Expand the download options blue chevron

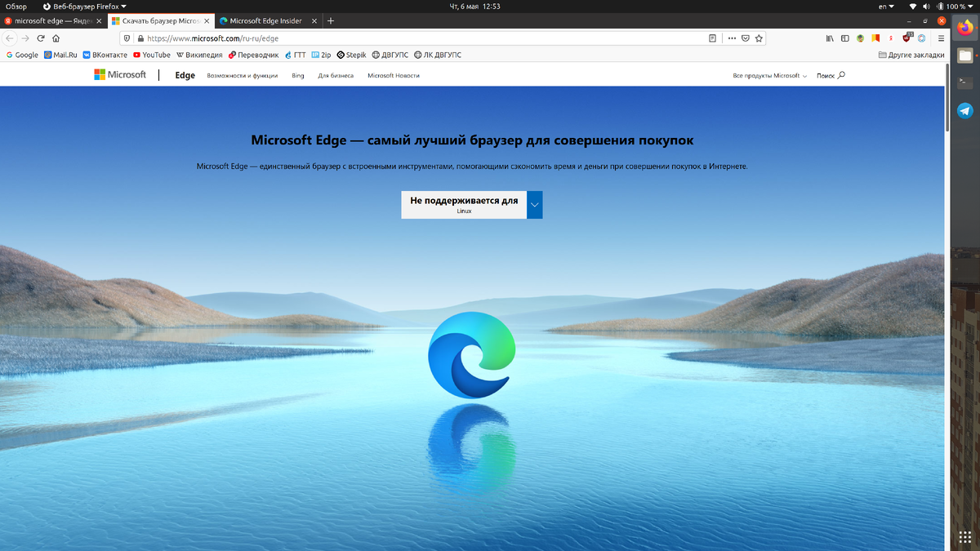(535, 205)
